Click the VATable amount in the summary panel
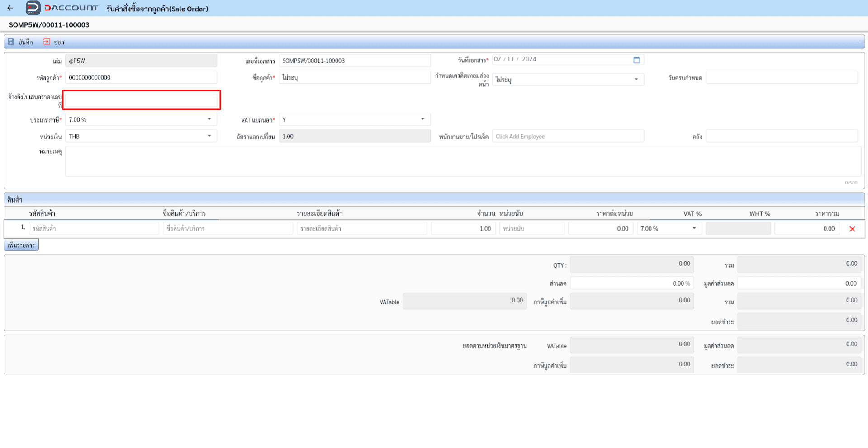 [465, 301]
